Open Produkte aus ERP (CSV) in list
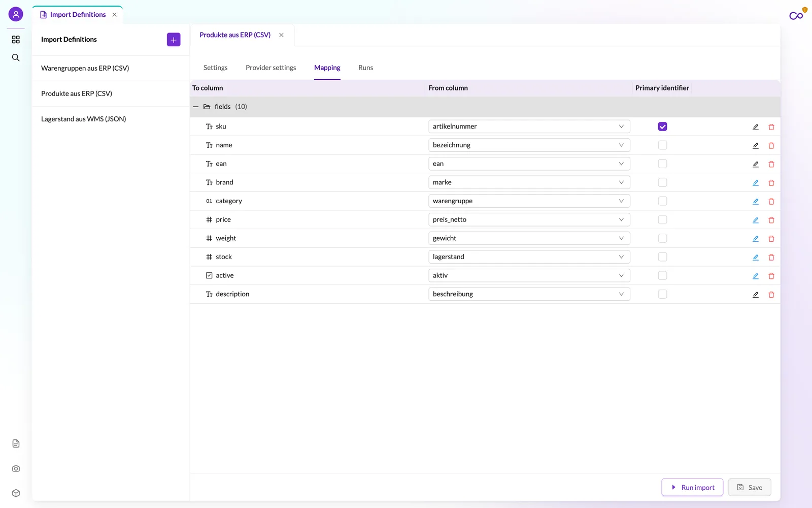This screenshot has width=812, height=508. coord(111,93)
